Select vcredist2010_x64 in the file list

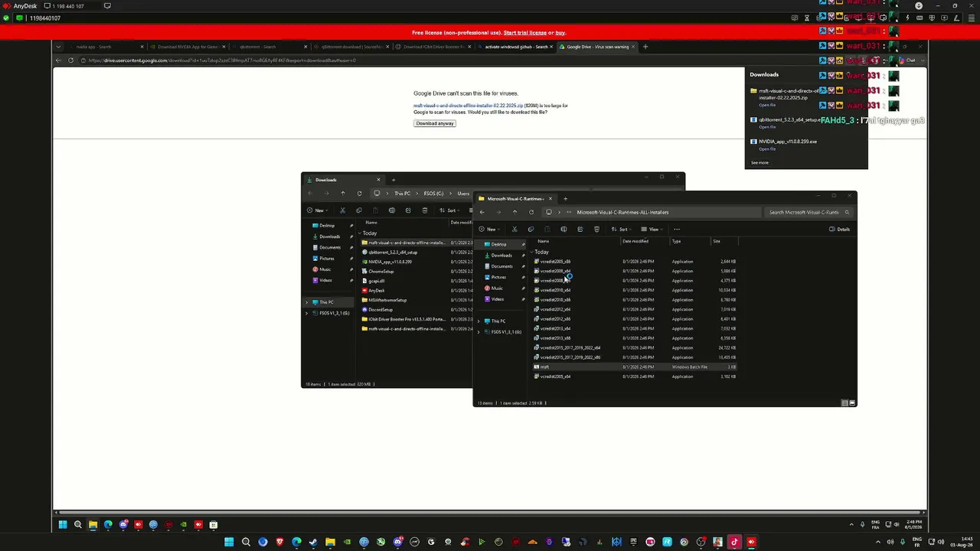tap(635, 290)
